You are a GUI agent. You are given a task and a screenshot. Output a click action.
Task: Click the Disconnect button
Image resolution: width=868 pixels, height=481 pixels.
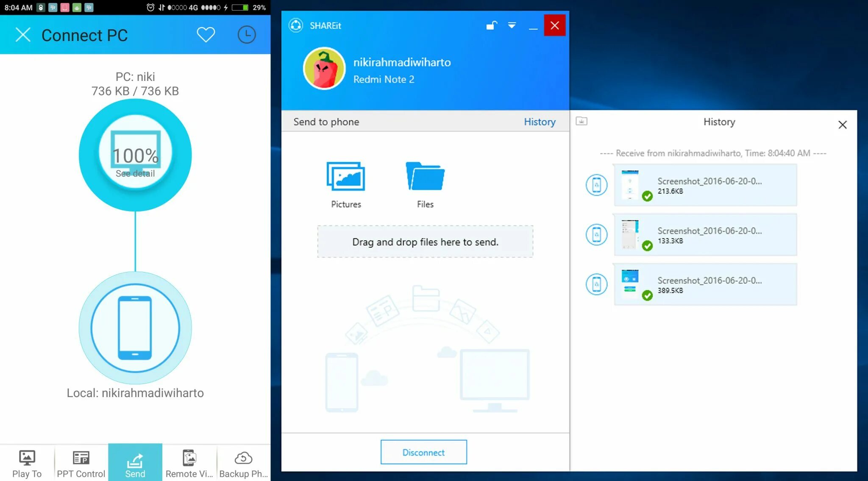pos(423,452)
